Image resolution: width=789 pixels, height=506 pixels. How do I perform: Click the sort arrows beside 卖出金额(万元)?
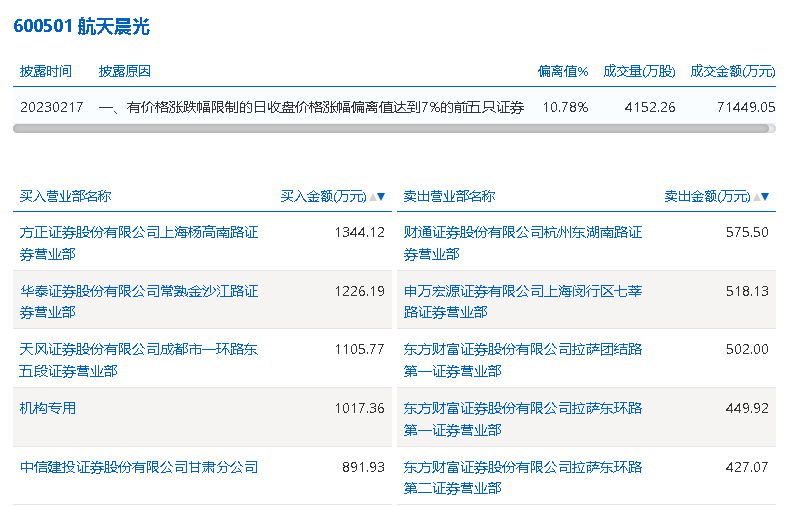[x=763, y=197]
